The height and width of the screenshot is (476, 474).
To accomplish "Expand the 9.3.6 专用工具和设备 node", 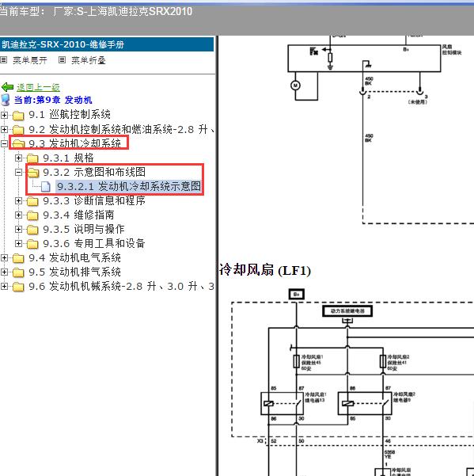I will (x=18, y=243).
